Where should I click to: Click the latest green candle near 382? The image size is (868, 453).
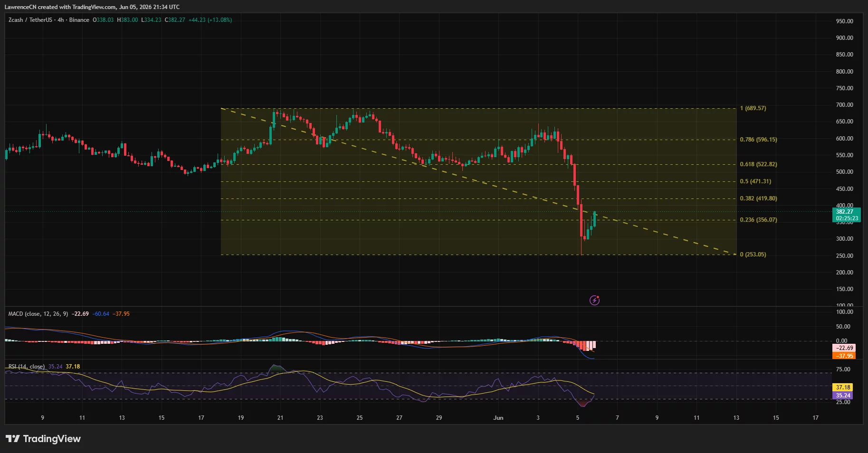(594, 218)
